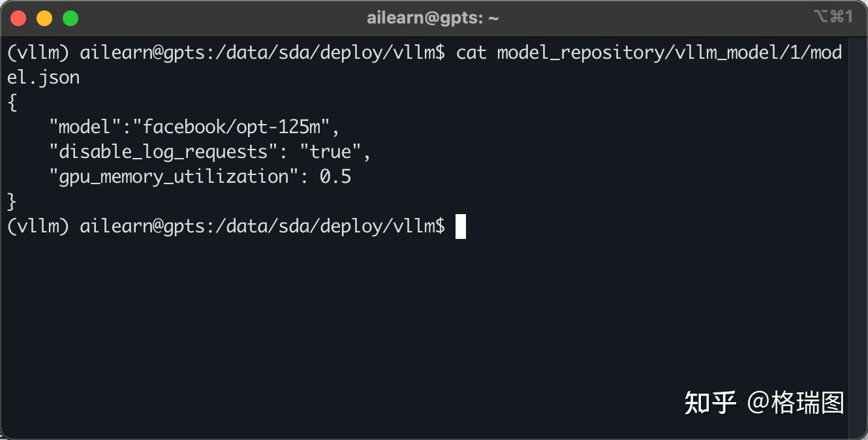Click the wrapped el.json text

43,78
